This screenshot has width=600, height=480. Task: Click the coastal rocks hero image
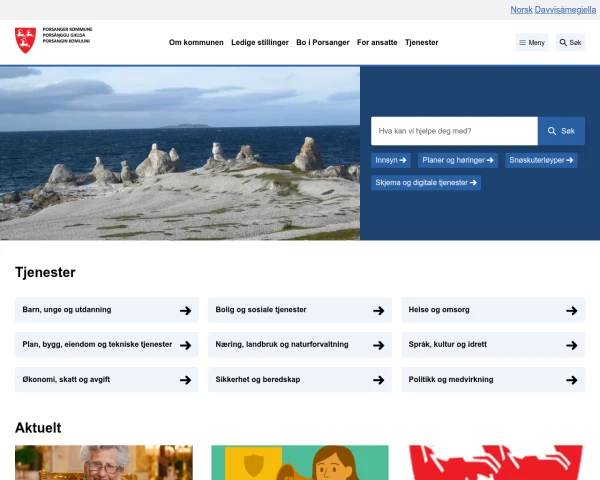(180, 153)
